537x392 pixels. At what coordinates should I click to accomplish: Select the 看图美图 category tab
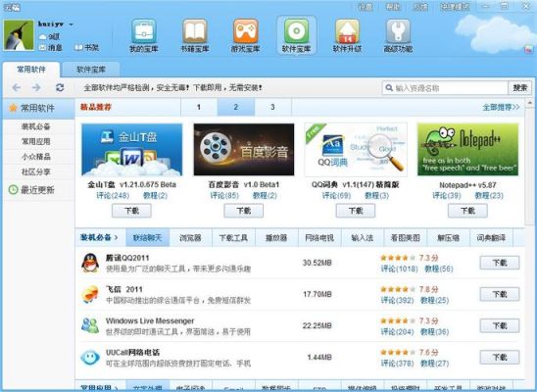tap(406, 237)
